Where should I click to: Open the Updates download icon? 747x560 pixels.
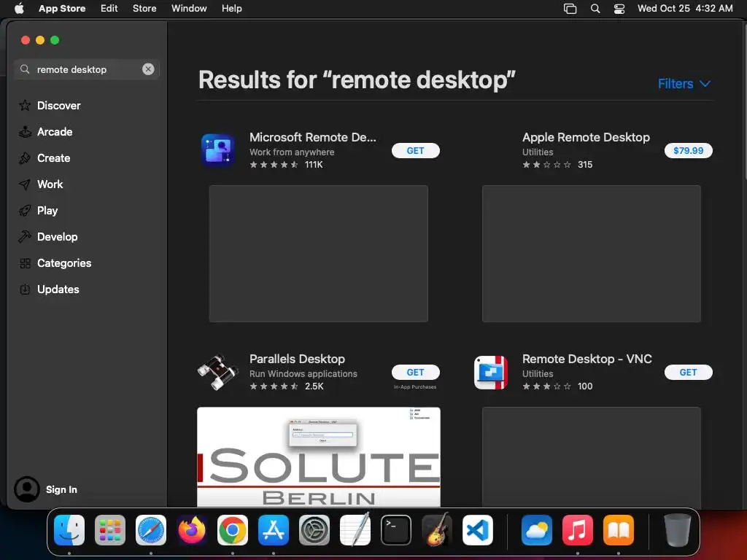25,289
